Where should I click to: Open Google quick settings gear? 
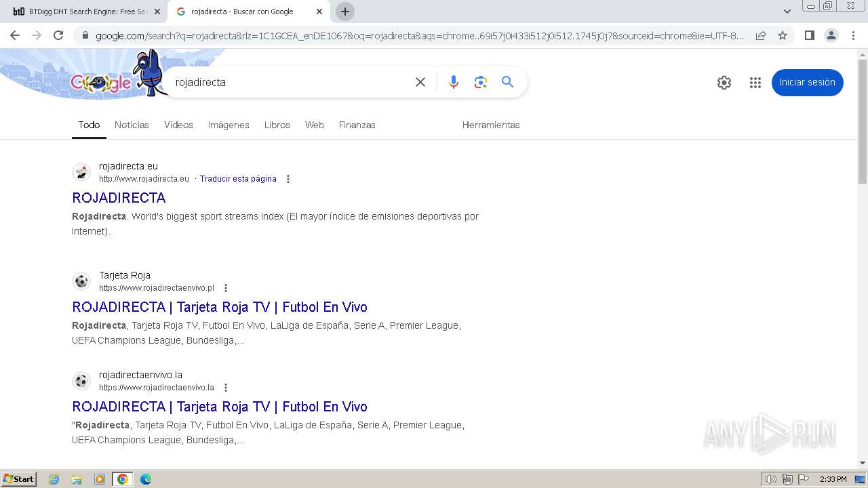tap(724, 83)
